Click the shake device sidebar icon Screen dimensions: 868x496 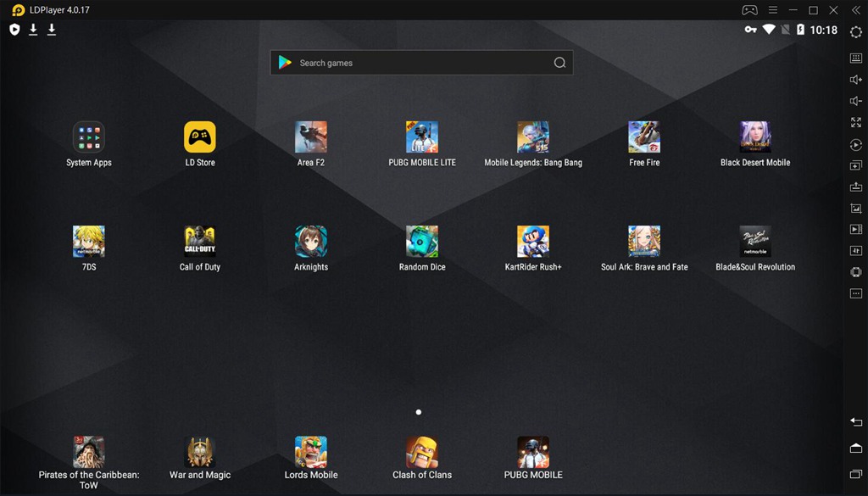pyautogui.click(x=856, y=272)
